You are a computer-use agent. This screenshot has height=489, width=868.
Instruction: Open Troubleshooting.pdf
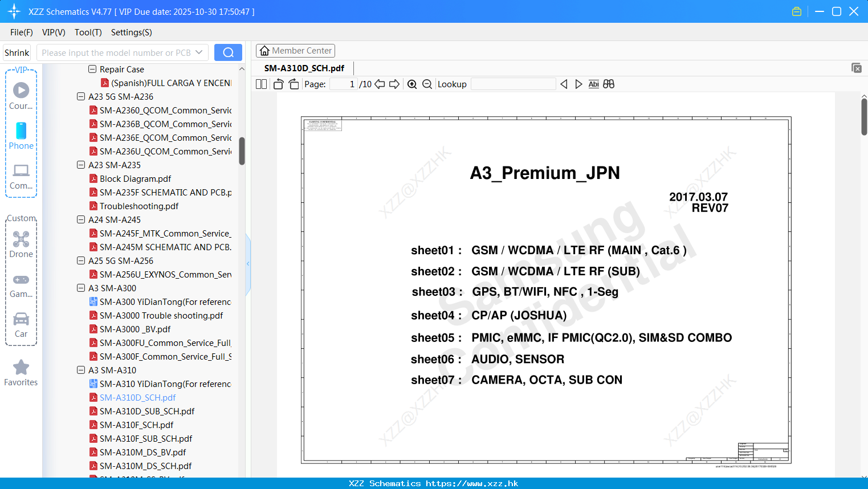point(134,206)
